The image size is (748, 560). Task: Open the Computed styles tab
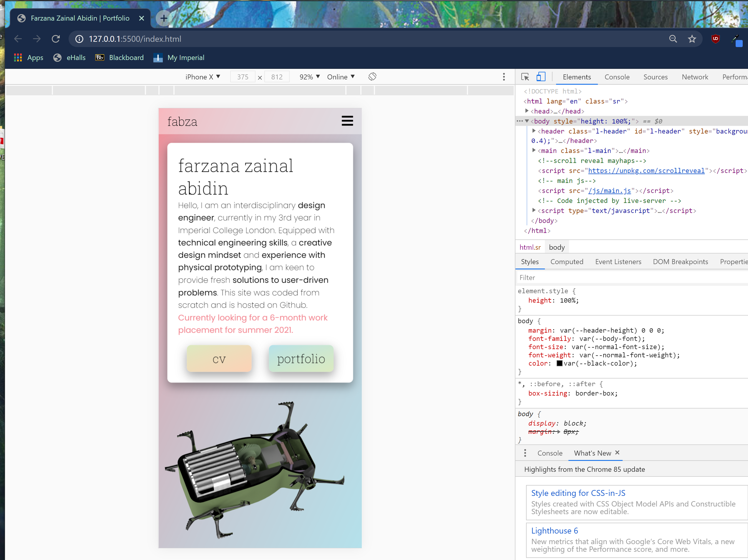click(566, 261)
